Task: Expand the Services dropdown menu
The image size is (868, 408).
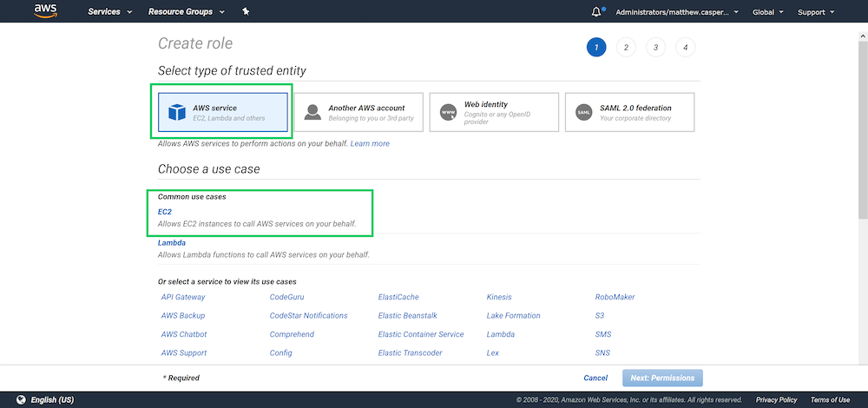Action: (x=110, y=12)
